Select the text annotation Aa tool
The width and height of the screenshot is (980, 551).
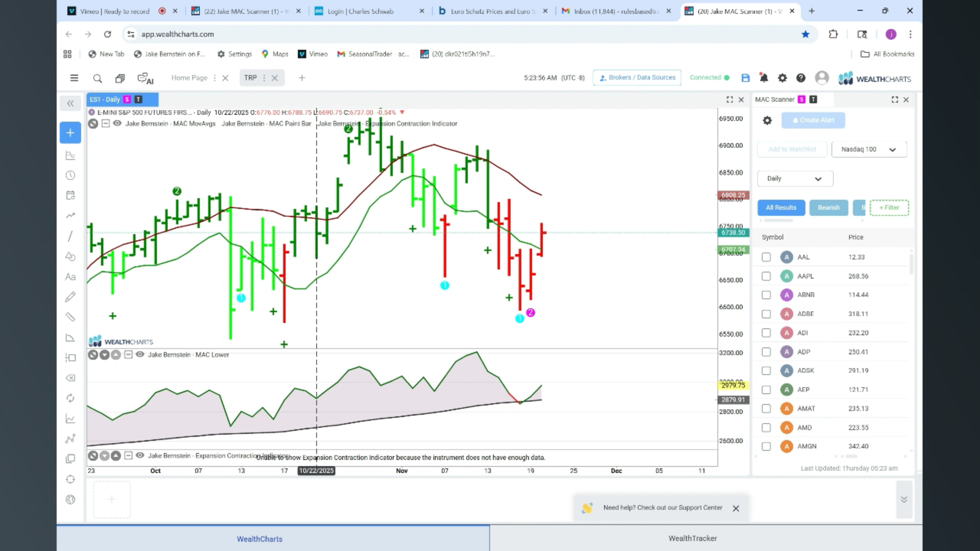70,277
